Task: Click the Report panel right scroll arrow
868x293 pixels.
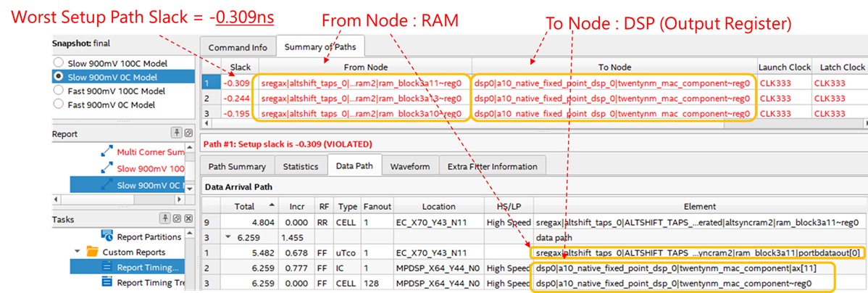Action: (179, 199)
